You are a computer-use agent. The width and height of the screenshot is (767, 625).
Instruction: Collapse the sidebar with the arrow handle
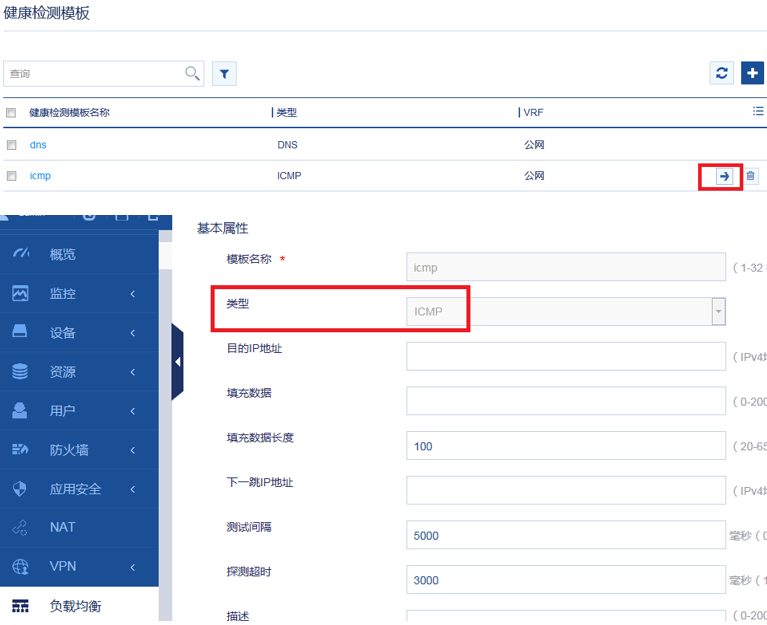[177, 362]
